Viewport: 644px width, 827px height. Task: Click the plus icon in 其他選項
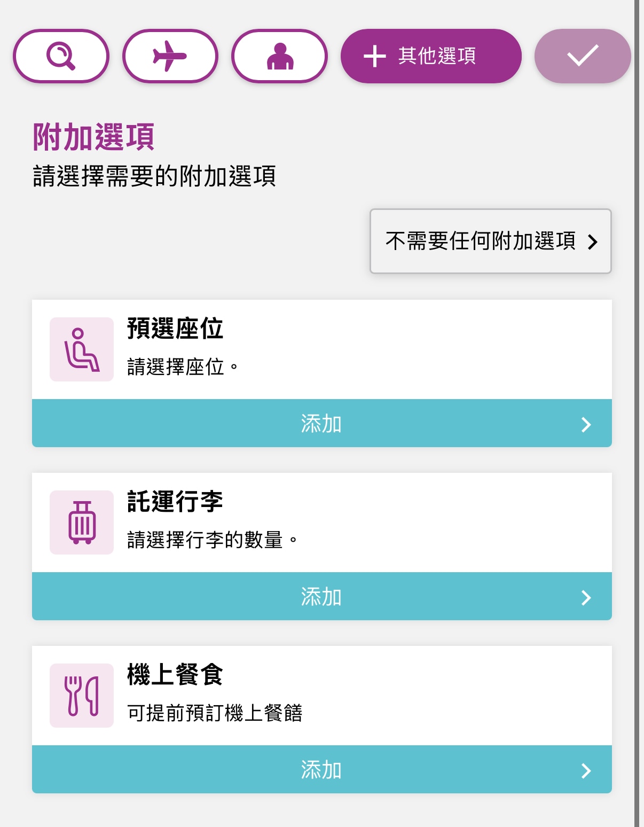(x=374, y=56)
